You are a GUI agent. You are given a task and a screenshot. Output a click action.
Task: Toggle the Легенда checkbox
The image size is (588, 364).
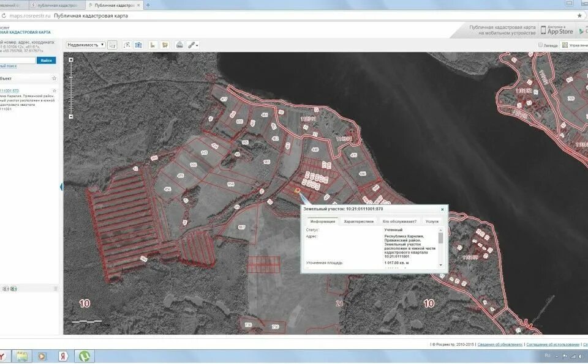(x=540, y=45)
